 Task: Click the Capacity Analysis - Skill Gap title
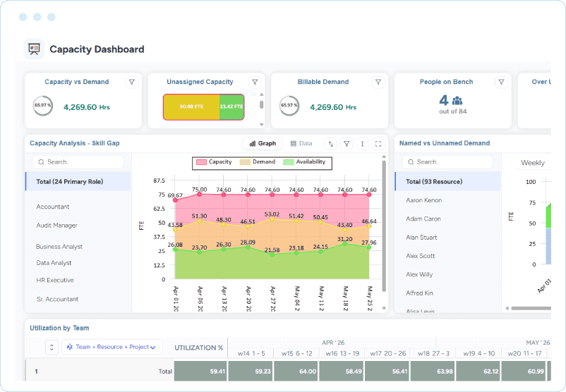click(x=74, y=143)
